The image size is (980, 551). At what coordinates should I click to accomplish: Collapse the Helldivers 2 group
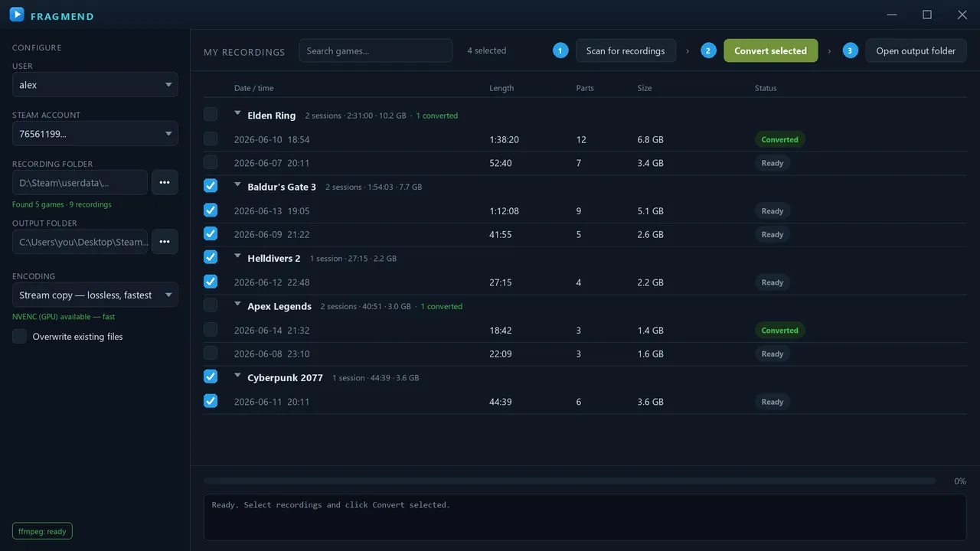point(237,256)
